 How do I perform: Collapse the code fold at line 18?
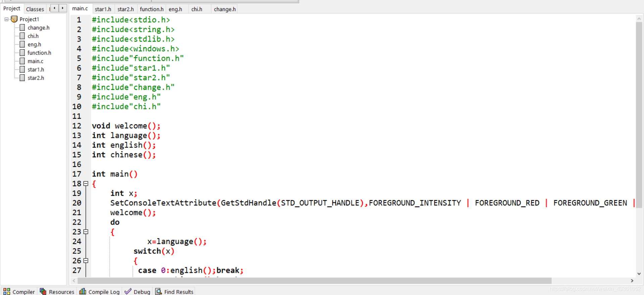coord(86,184)
